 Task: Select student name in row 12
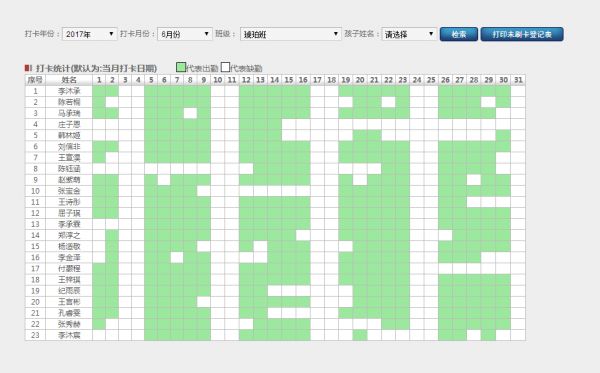(x=69, y=213)
